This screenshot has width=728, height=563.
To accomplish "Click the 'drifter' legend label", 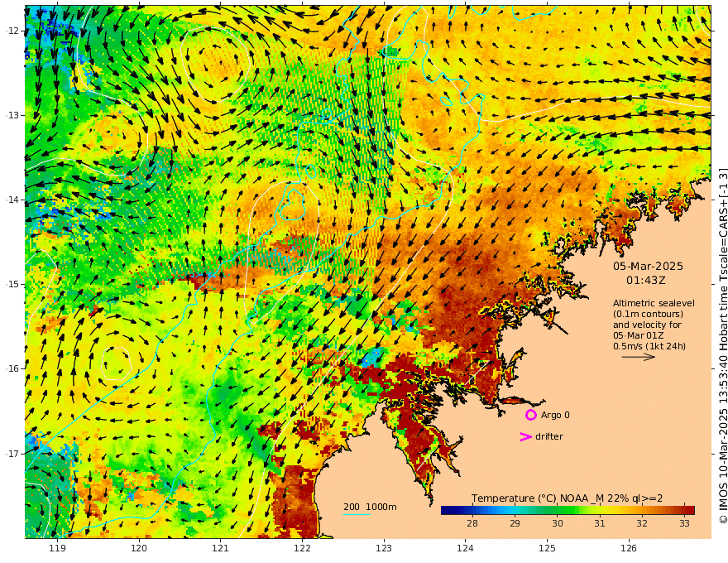I will point(548,436).
